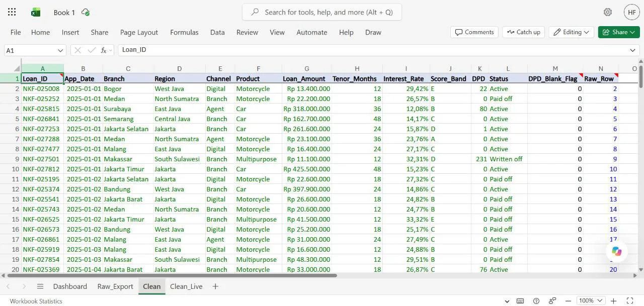Open the File menu
This screenshot has width=644, height=306.
(x=16, y=32)
